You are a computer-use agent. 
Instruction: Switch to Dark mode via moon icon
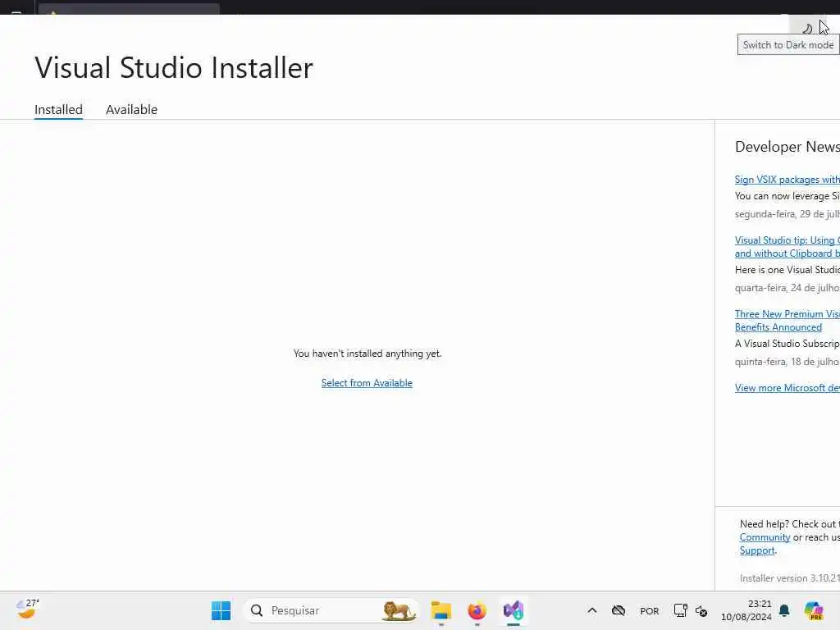pyautogui.click(x=807, y=27)
